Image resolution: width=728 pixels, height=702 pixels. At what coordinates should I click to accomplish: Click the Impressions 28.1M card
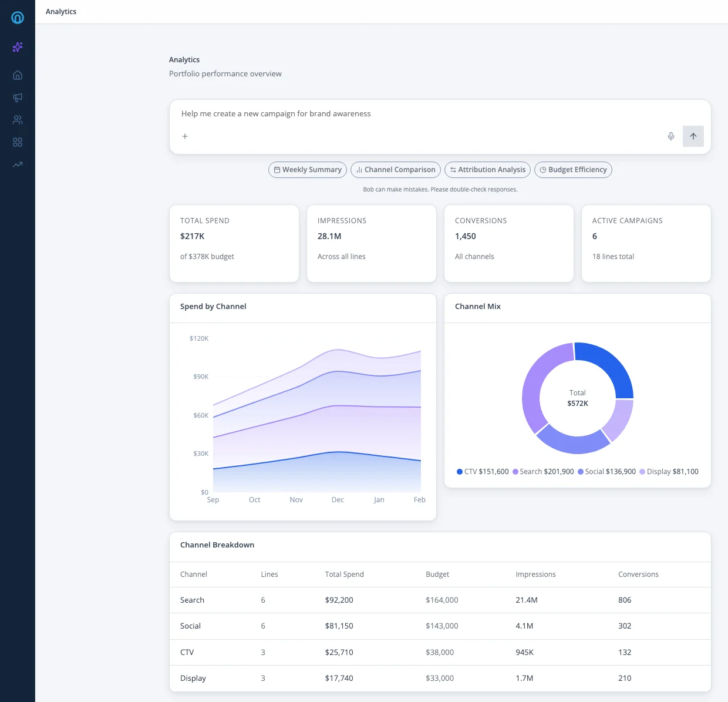(372, 243)
